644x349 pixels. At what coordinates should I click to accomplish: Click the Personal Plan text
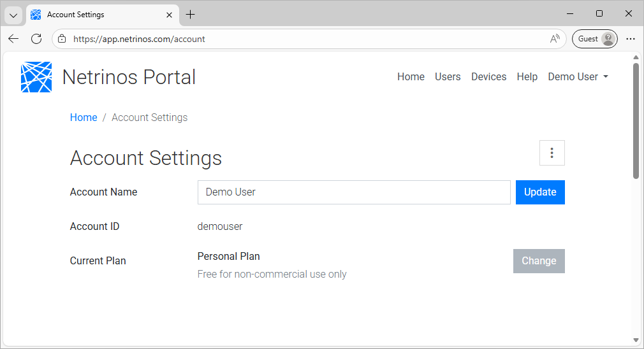point(228,256)
